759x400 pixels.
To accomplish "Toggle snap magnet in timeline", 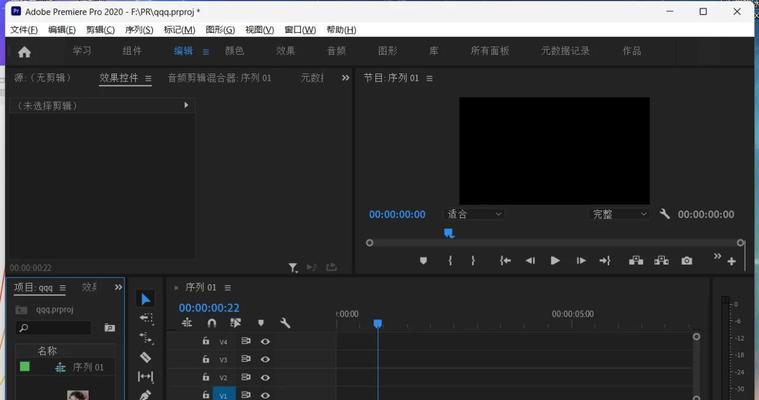I will pos(212,323).
